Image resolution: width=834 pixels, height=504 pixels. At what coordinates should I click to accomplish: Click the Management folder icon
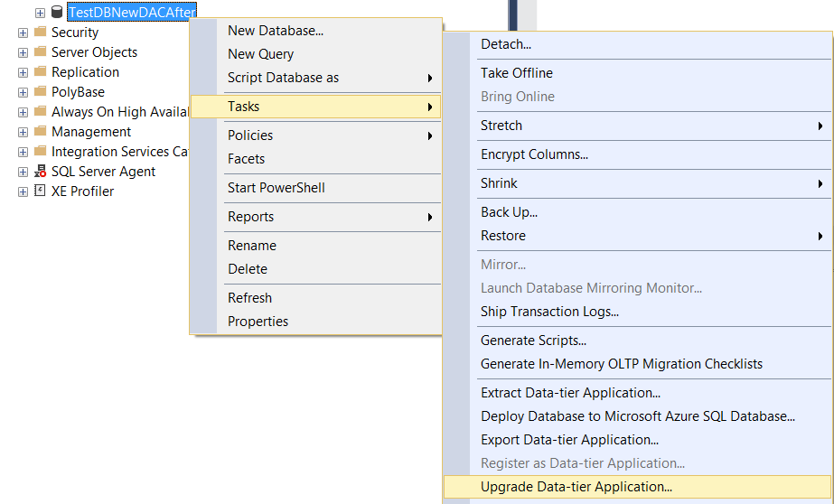40,131
